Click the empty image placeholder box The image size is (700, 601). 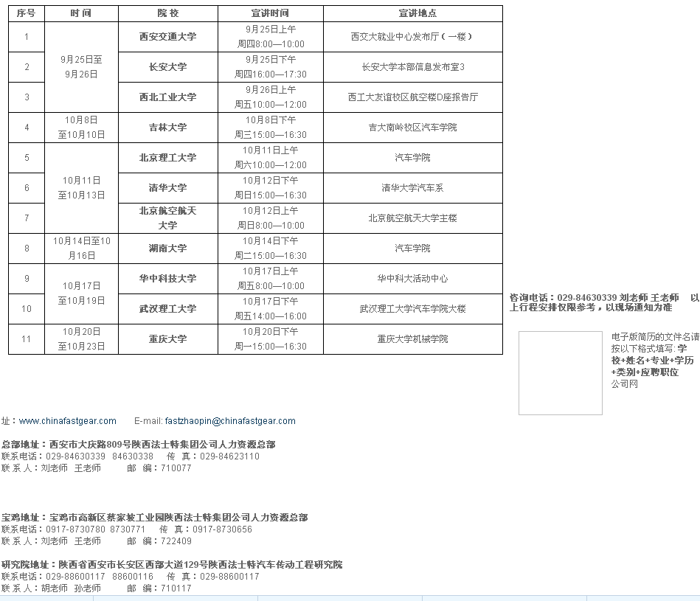pos(560,372)
